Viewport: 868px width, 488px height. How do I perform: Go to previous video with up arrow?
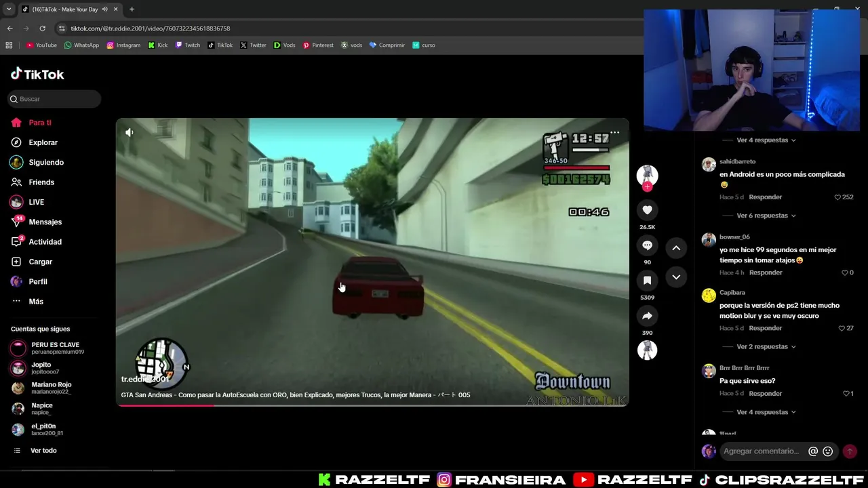click(x=676, y=248)
